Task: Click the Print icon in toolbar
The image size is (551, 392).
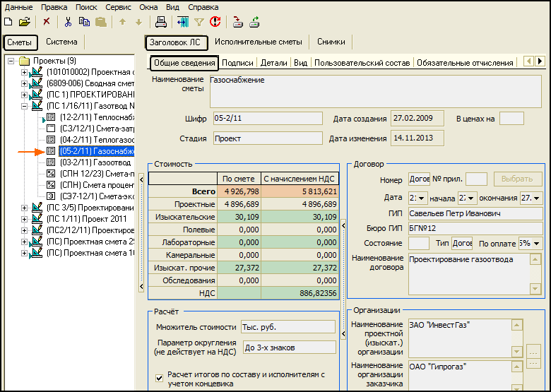Action: [x=160, y=22]
